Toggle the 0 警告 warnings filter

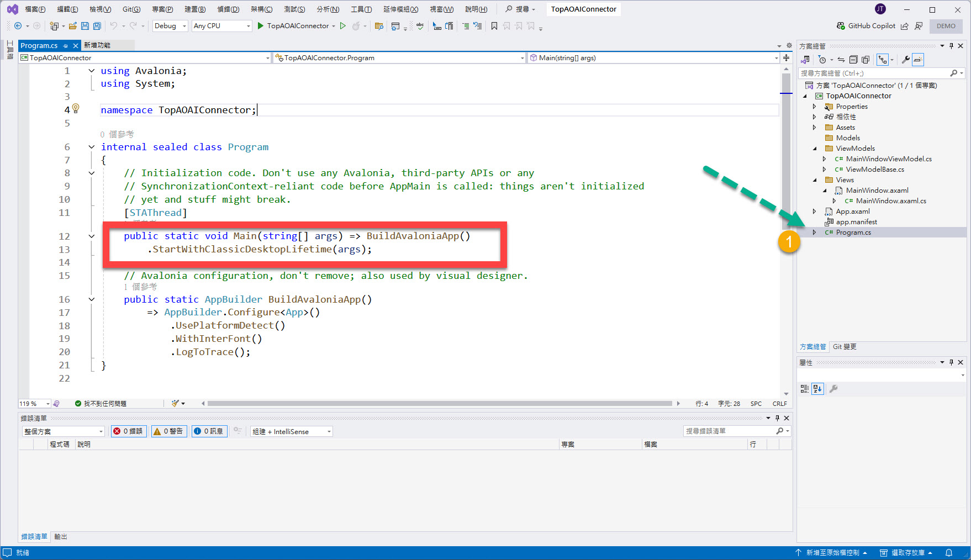click(x=170, y=431)
